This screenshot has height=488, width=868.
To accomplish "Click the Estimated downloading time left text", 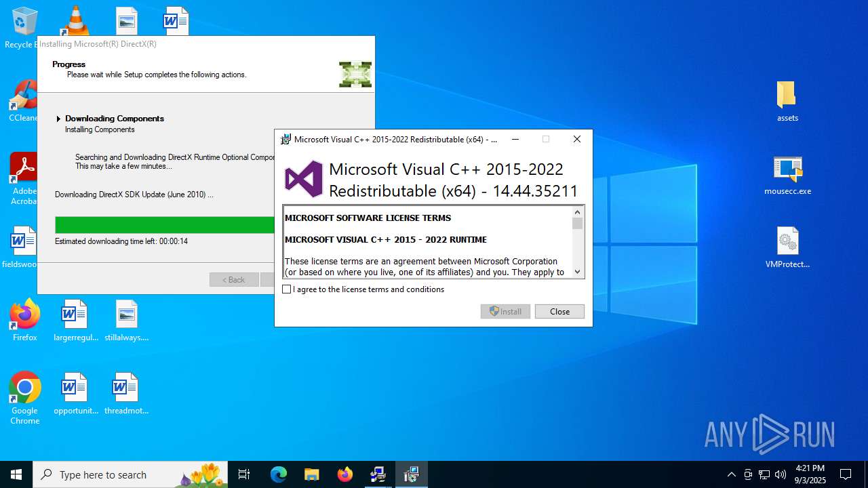I will 121,241.
